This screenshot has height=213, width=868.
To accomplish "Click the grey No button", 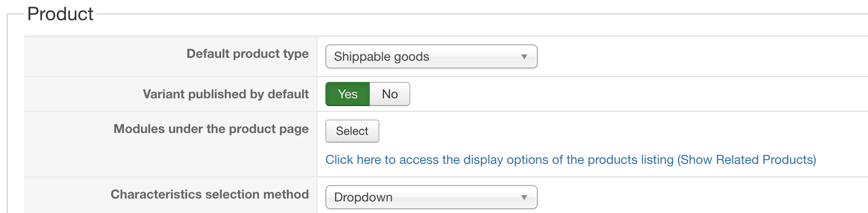I will [390, 94].
